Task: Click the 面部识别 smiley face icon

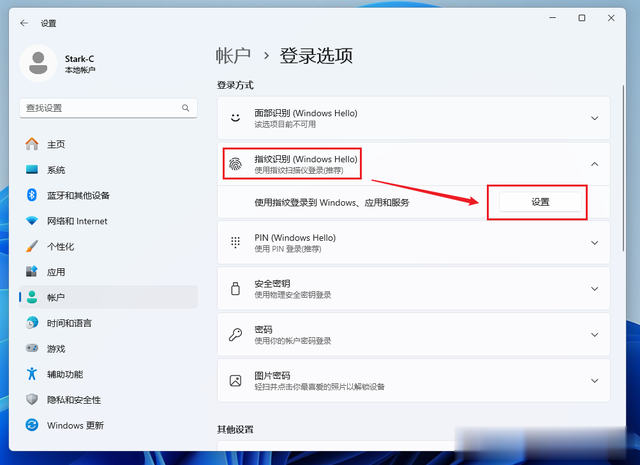Action: click(236, 118)
